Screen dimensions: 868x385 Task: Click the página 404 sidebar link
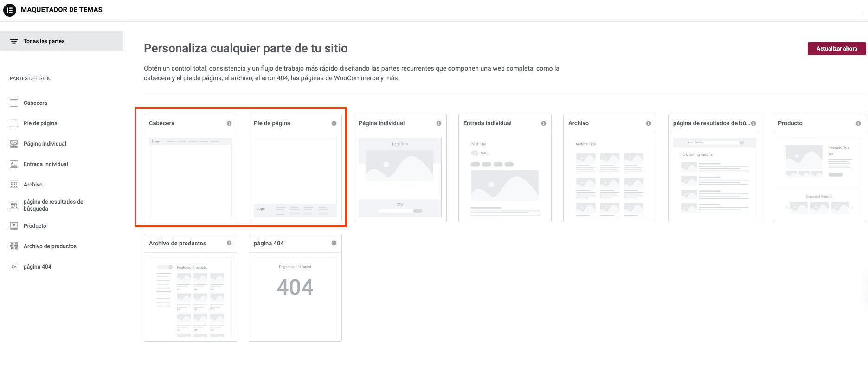coord(38,267)
